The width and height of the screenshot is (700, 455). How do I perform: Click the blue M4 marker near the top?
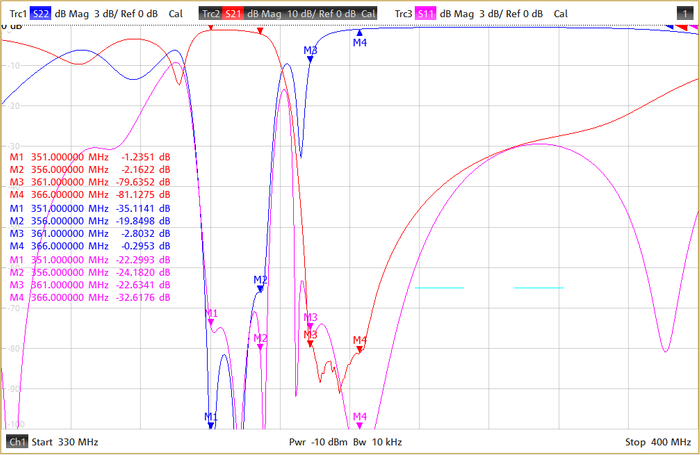pyautogui.click(x=360, y=34)
